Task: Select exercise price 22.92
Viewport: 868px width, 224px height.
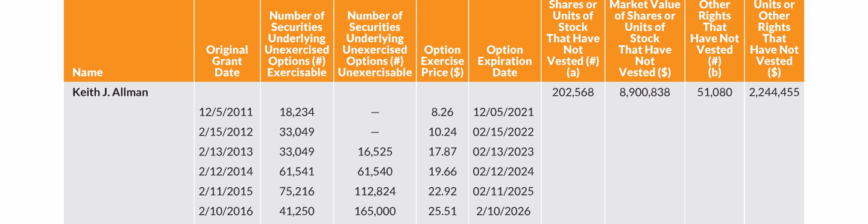Action: [x=442, y=191]
